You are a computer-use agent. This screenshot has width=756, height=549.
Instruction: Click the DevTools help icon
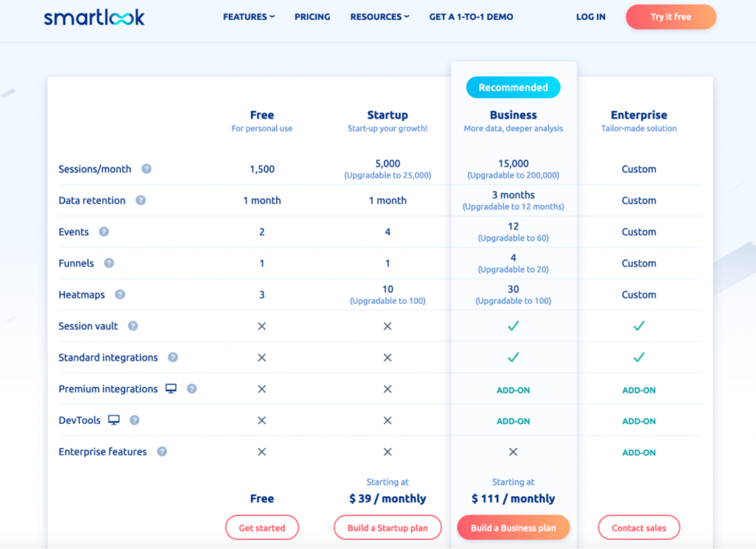pyautogui.click(x=135, y=420)
